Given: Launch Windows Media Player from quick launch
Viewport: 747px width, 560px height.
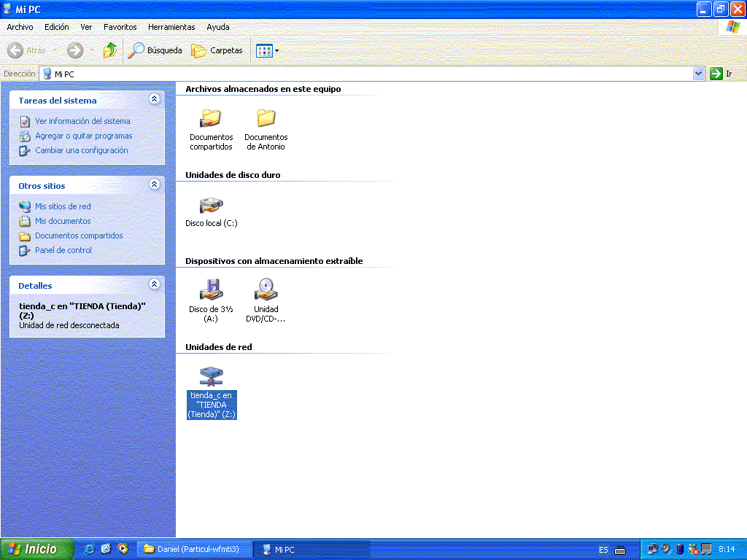Looking at the screenshot, I should pos(123,549).
